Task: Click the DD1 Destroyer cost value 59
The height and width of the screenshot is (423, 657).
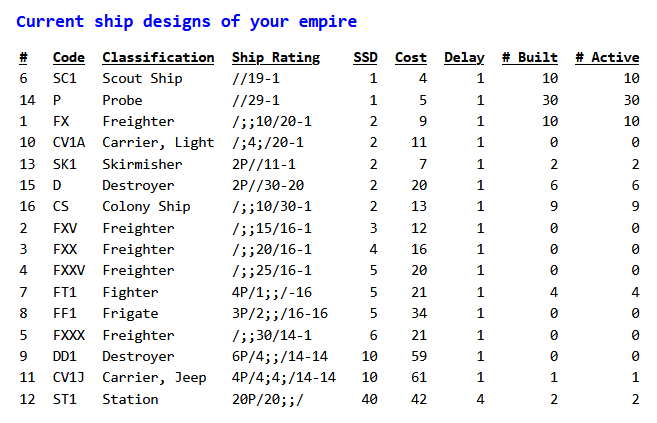Action: [x=418, y=356]
